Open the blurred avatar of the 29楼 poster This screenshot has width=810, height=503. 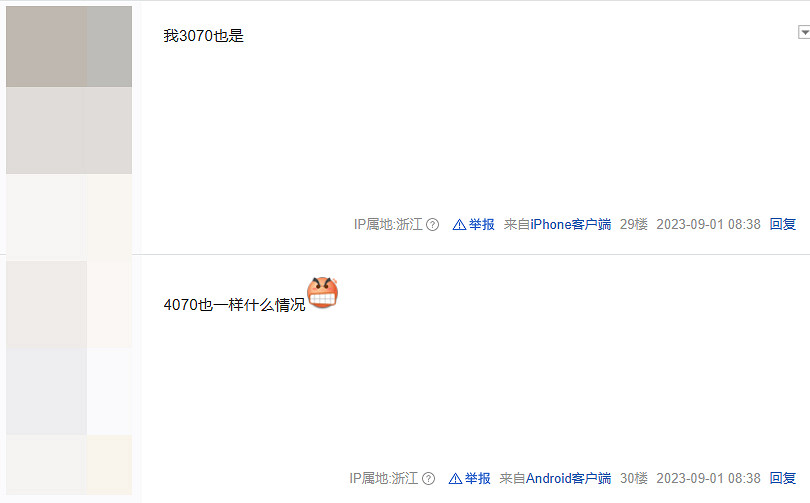[69, 90]
